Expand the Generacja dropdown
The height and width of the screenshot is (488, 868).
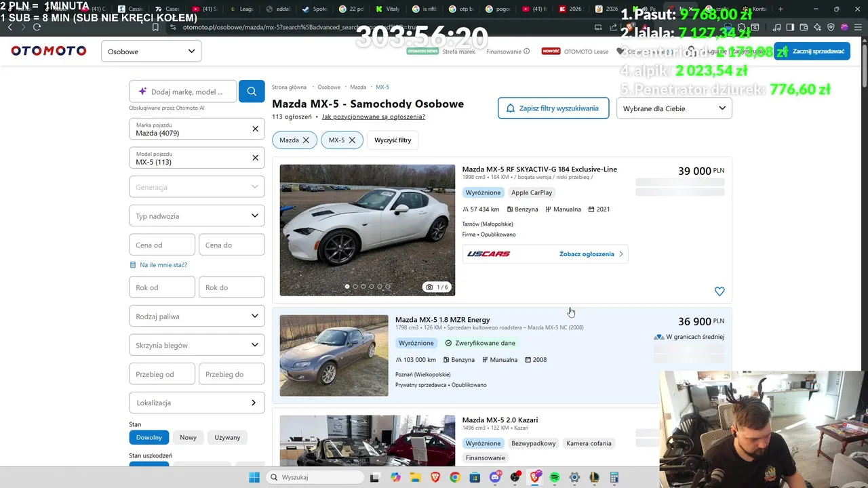197,187
